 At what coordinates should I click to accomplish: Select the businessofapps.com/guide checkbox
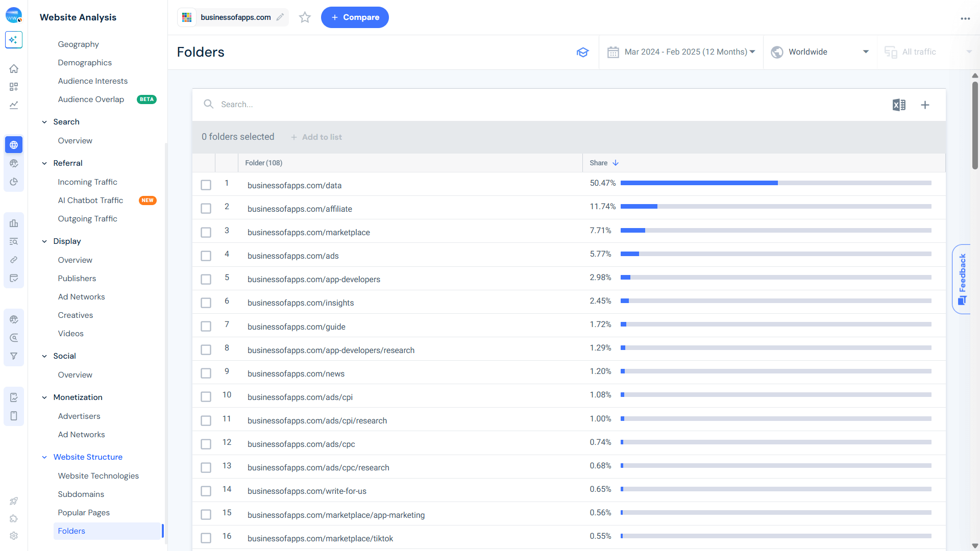[x=206, y=326]
